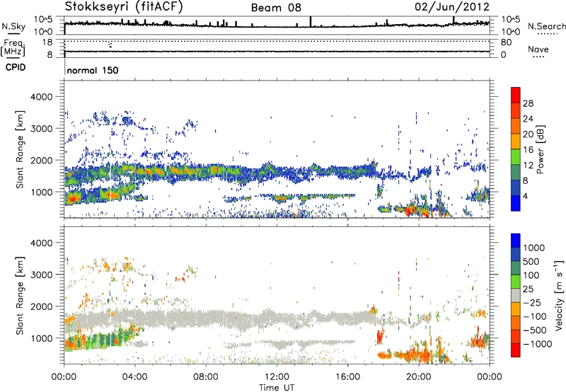Click the 'normal 150' text
The width and height of the screenshot is (566, 392).
coord(93,70)
